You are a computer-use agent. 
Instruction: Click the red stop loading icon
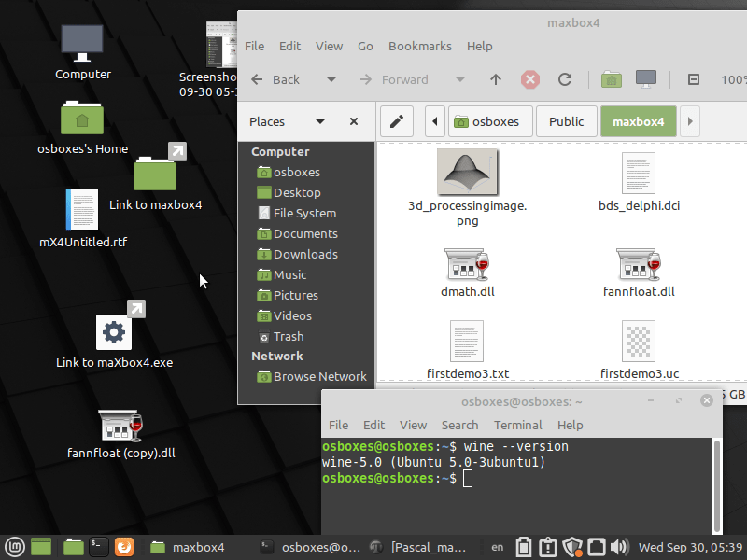coord(530,79)
